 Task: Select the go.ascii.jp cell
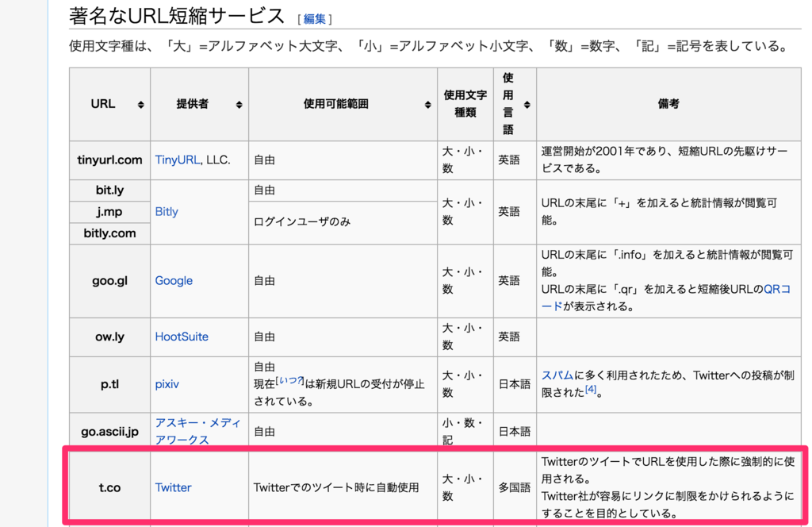pos(109,431)
